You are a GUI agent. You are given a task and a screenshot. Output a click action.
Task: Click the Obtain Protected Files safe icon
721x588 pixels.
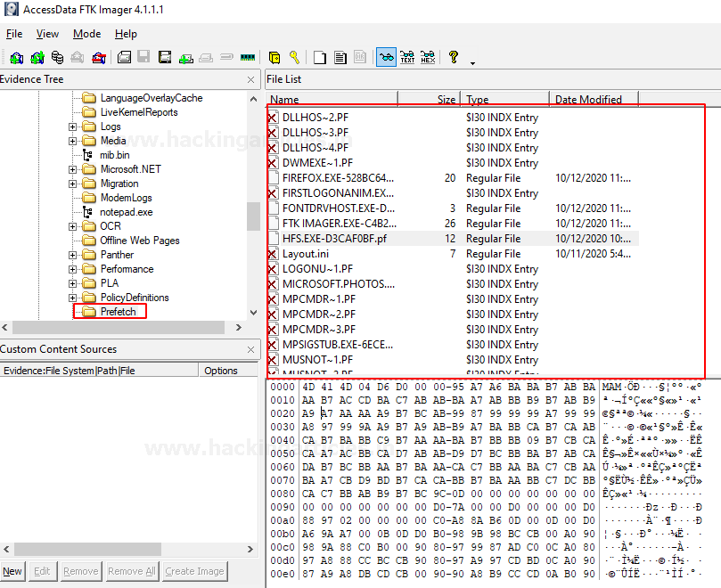pyautogui.click(x=274, y=58)
